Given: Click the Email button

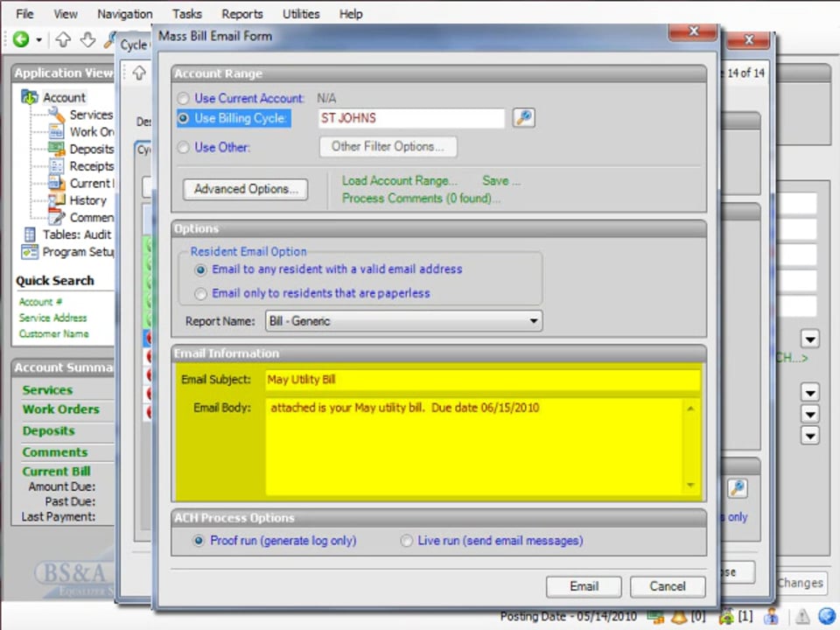Looking at the screenshot, I should [584, 586].
